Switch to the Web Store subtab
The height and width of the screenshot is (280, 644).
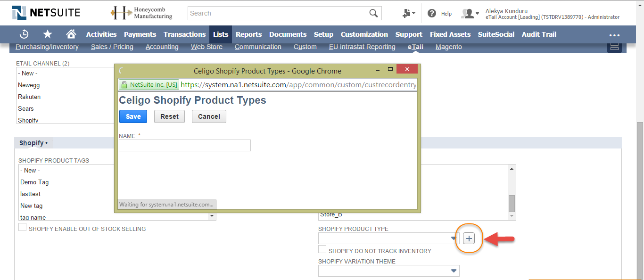coord(206,47)
